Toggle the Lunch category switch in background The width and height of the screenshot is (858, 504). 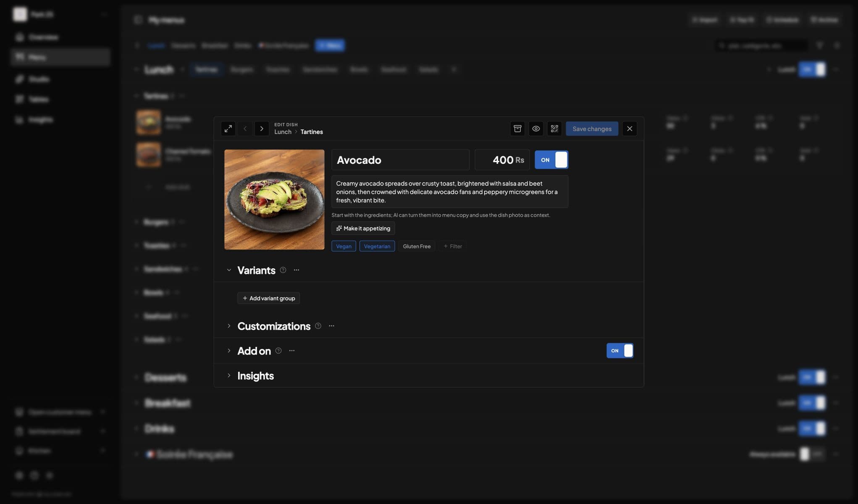tap(812, 69)
